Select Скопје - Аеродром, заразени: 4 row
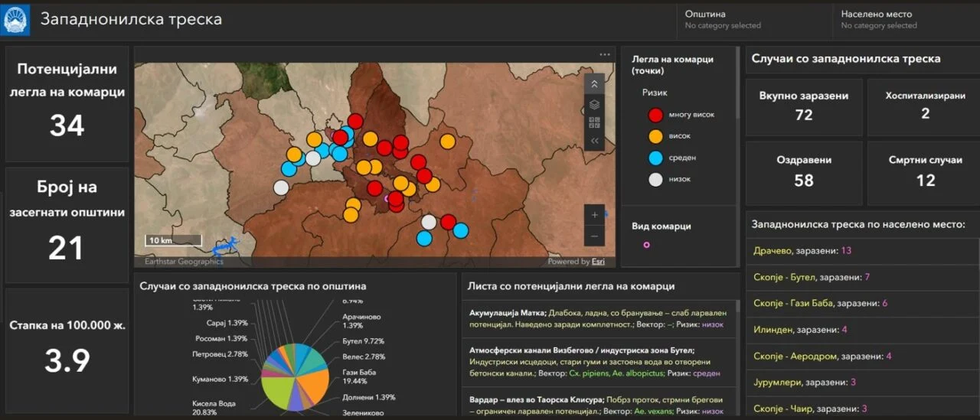Viewport: 980px width, 420px height. coord(861,356)
